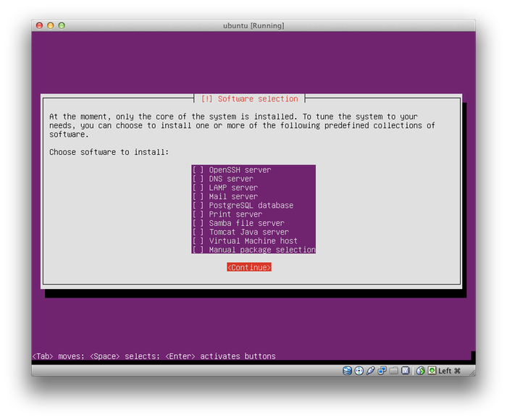This screenshot has height=420, width=507.
Task: Click the USB devices icon
Action: click(x=371, y=371)
